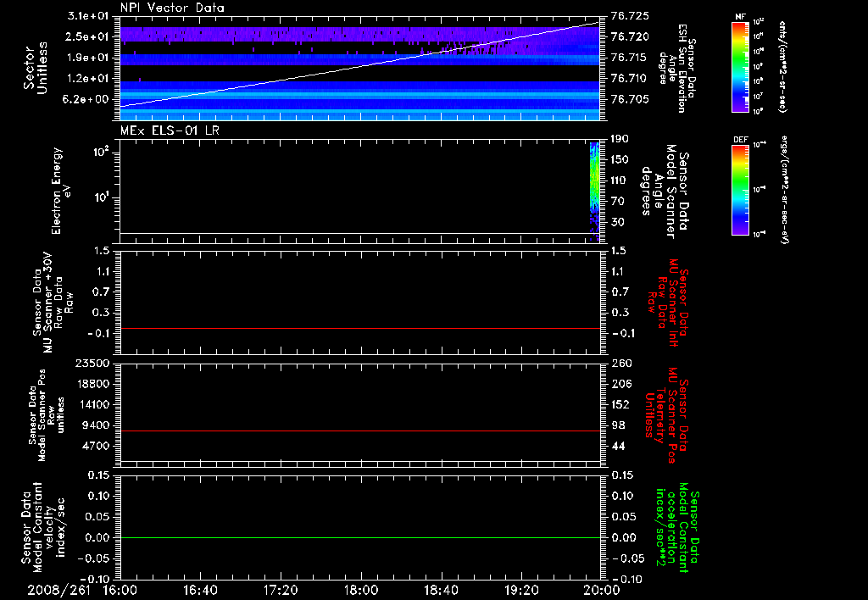Click the '206' telemetry tick label

tap(621, 384)
